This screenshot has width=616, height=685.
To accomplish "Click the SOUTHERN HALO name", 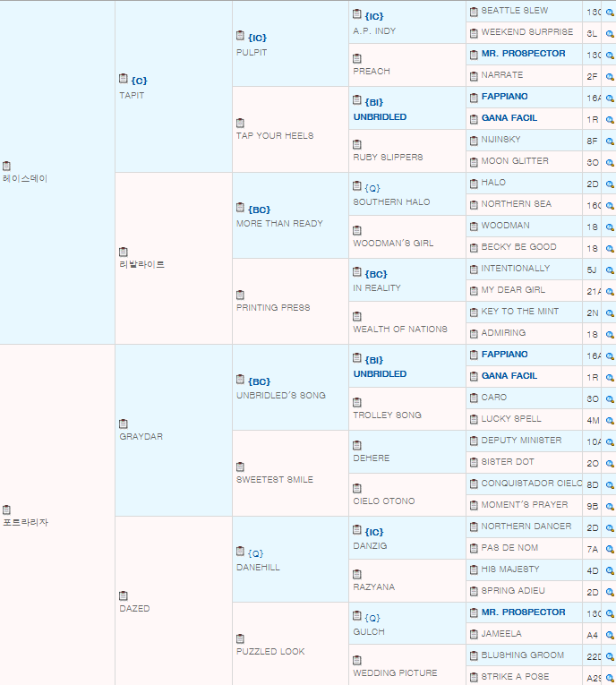I will 391,202.
